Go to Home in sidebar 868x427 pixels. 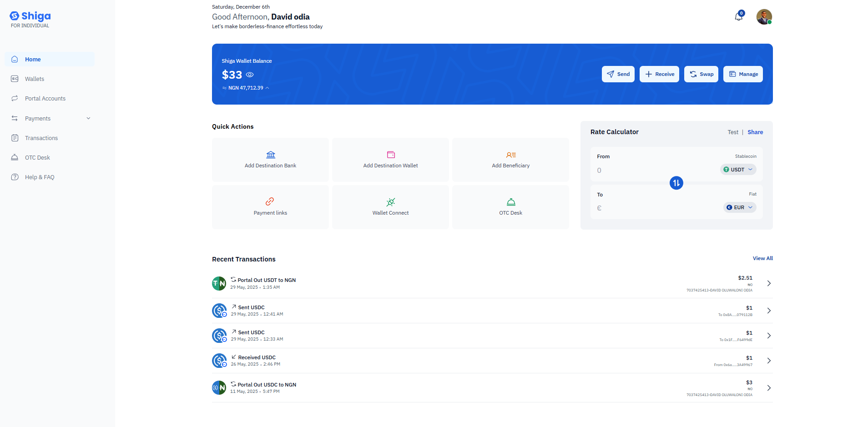click(50, 59)
